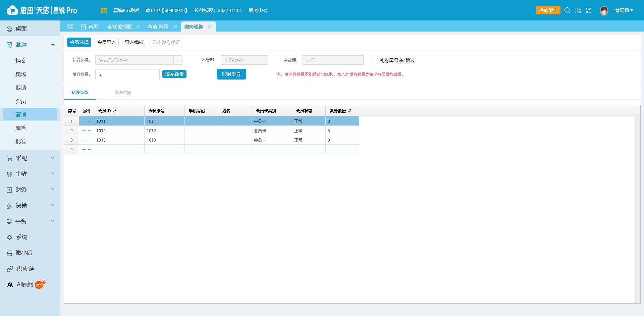Switch to the 营销-首页 tab
644x316 pixels.
click(x=158, y=27)
